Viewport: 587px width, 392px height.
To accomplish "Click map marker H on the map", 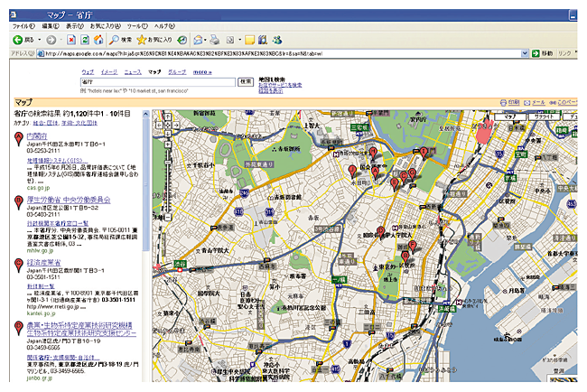I will coord(373,153).
